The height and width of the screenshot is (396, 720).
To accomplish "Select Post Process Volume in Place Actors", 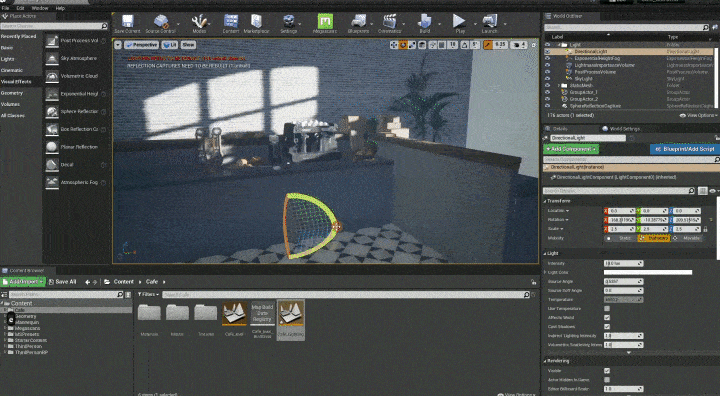I will (x=76, y=41).
